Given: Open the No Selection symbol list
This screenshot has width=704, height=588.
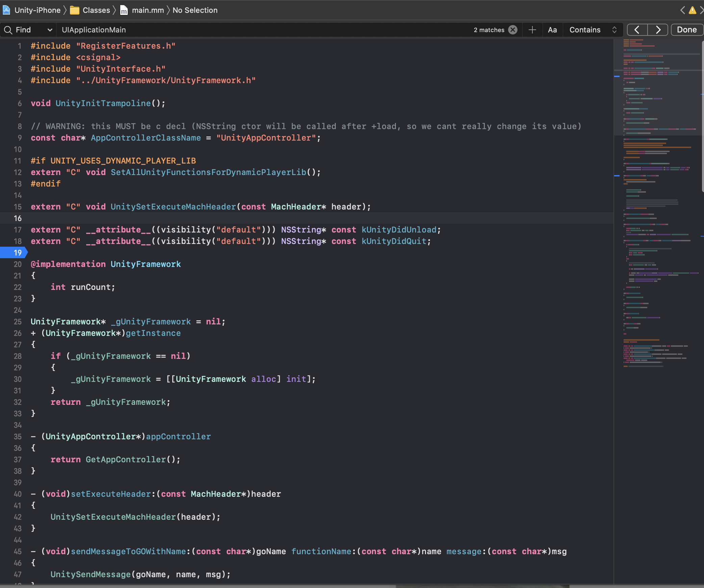Looking at the screenshot, I should [195, 10].
